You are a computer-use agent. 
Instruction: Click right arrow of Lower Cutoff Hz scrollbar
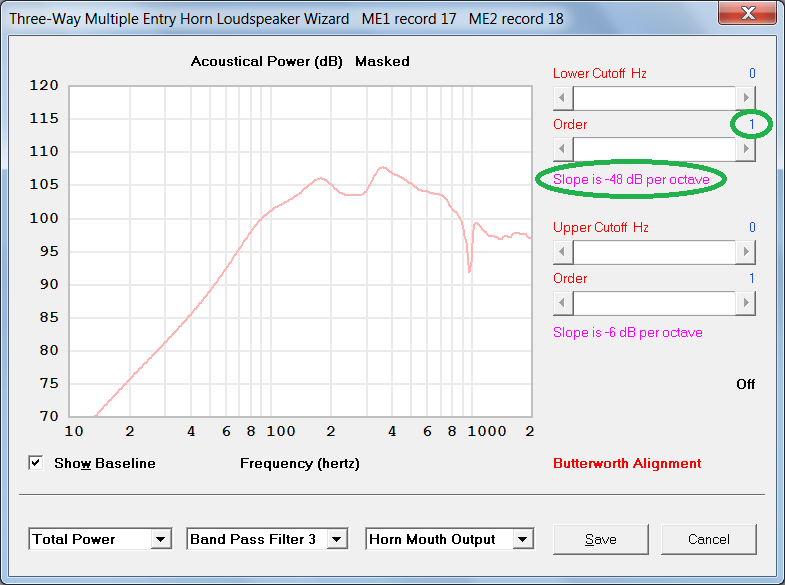pos(745,98)
